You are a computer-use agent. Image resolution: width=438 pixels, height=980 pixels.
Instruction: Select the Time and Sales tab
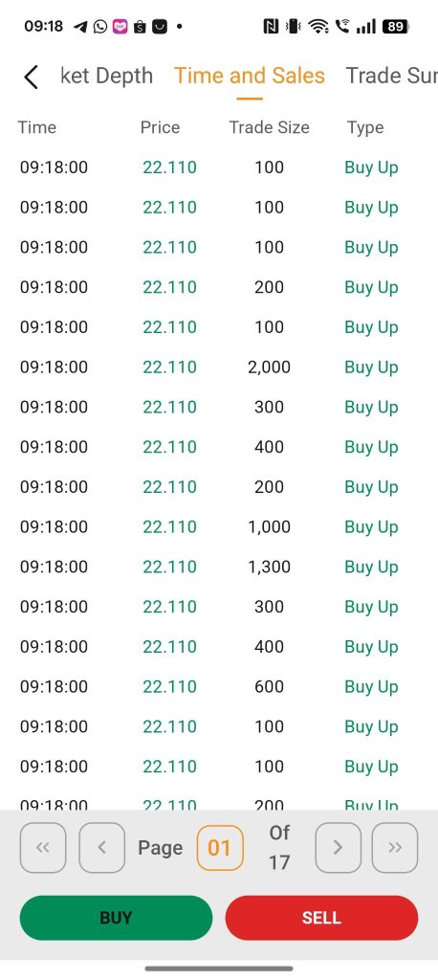pyautogui.click(x=250, y=76)
